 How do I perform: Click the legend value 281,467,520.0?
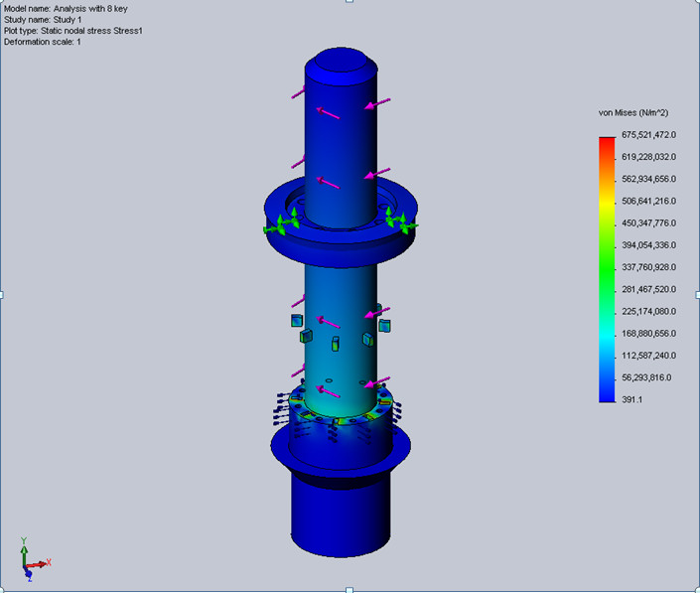648,289
